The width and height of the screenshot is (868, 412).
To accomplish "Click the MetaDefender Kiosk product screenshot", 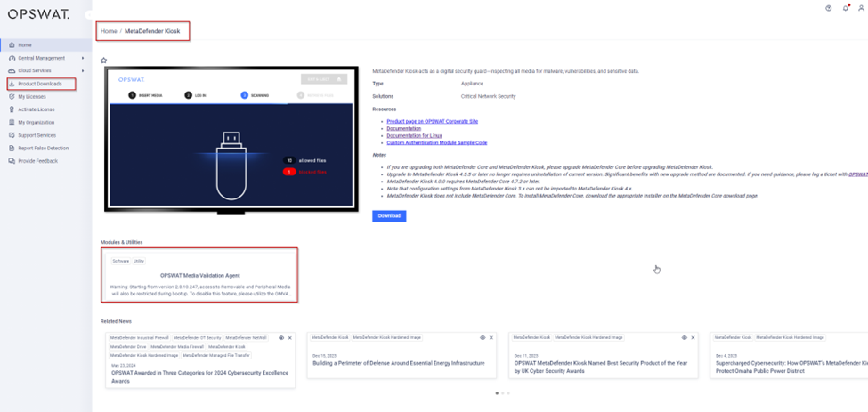I will [x=231, y=141].
